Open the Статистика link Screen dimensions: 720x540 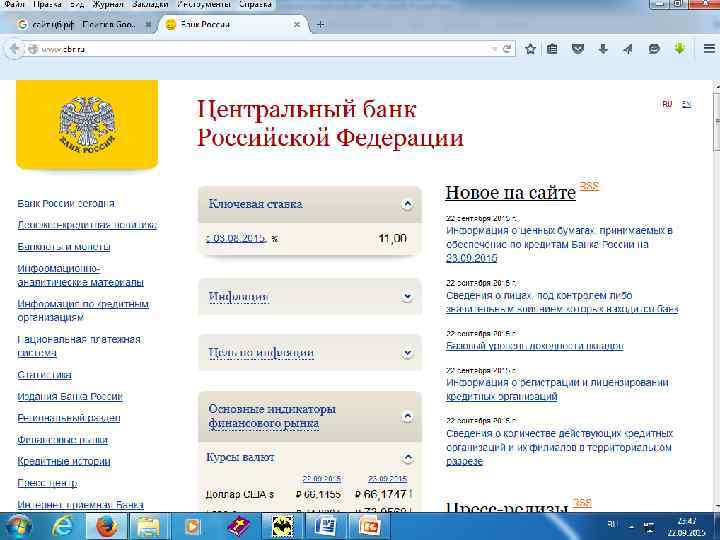(x=44, y=375)
